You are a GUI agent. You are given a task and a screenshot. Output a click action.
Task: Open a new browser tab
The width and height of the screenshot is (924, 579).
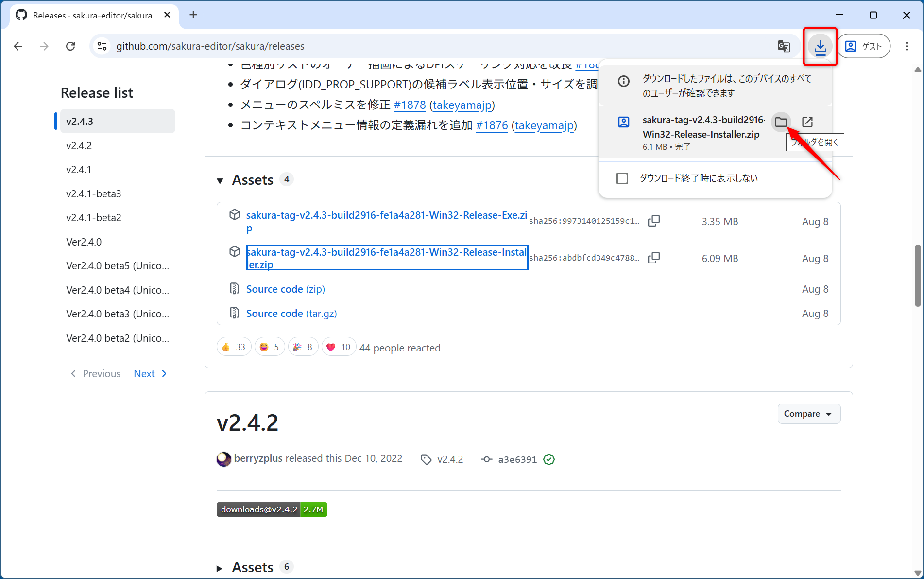[x=193, y=15]
